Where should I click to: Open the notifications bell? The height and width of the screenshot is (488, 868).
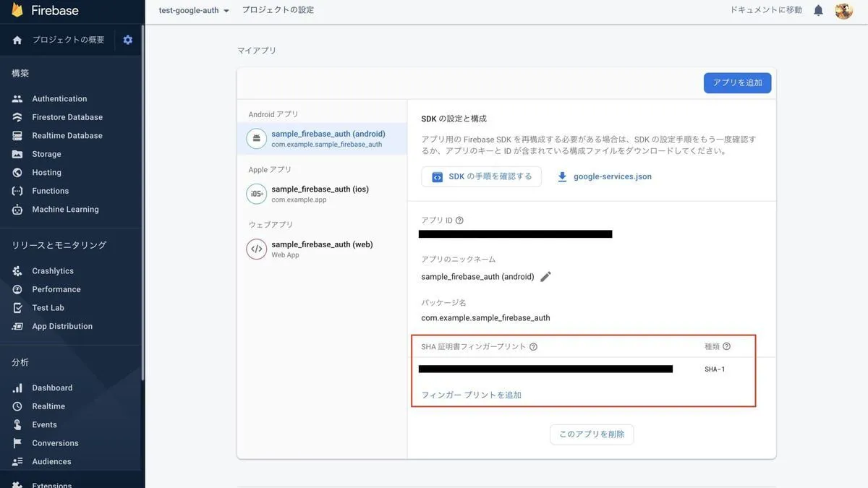click(x=818, y=10)
